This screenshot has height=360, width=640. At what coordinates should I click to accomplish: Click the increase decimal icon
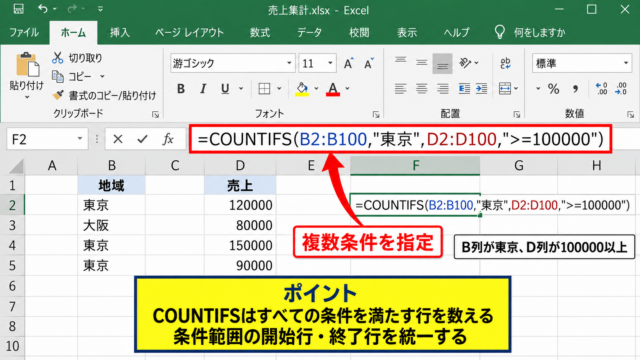[602, 89]
